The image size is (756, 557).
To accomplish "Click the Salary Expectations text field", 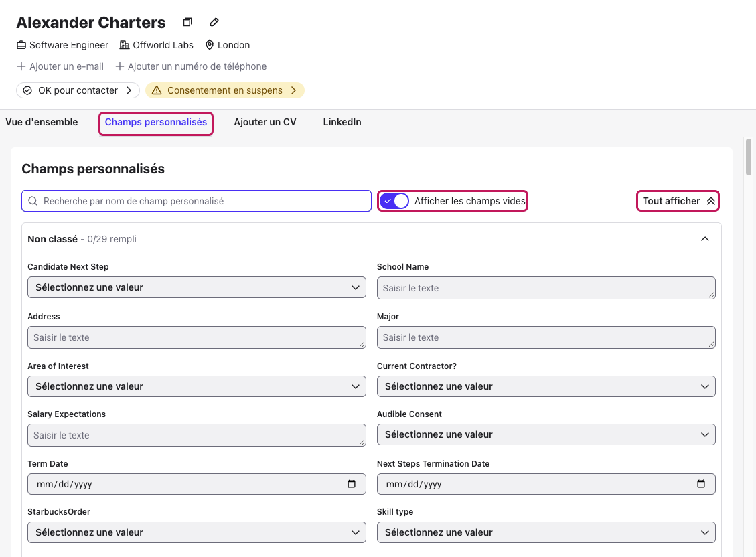I will 197,435.
